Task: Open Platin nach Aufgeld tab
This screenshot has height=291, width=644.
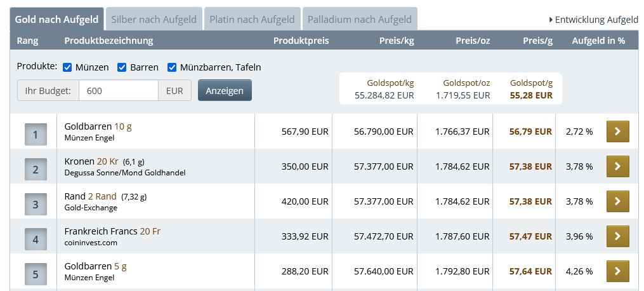Action: click(252, 20)
